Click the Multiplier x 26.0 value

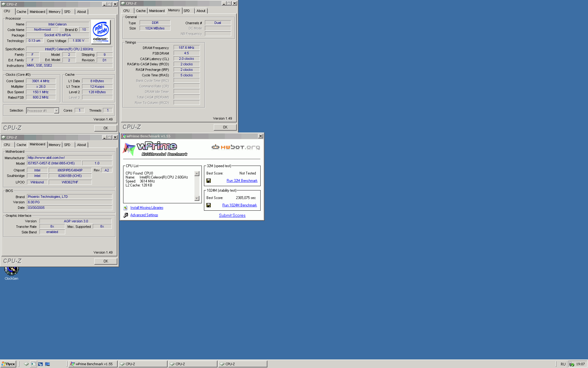41,86
